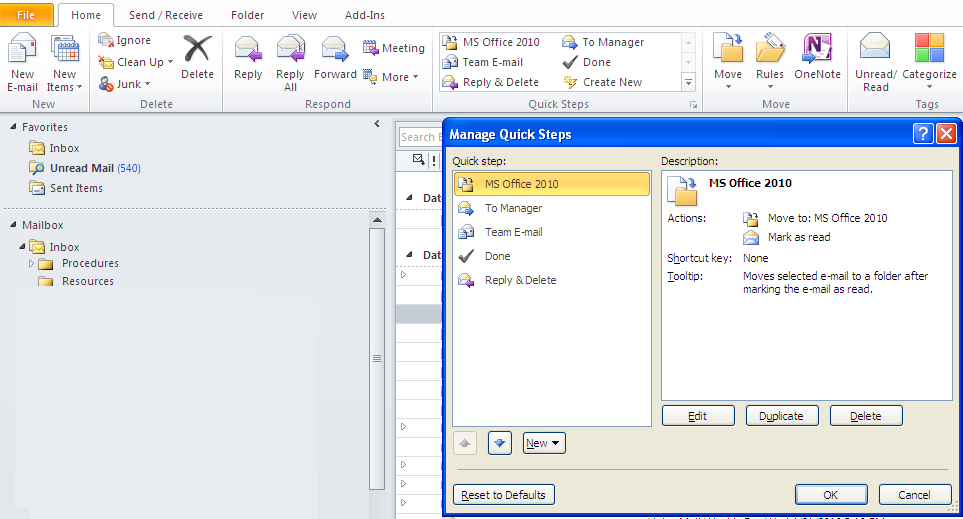Click the Edit button
Image resolution: width=963 pixels, height=519 pixels.
pos(698,416)
